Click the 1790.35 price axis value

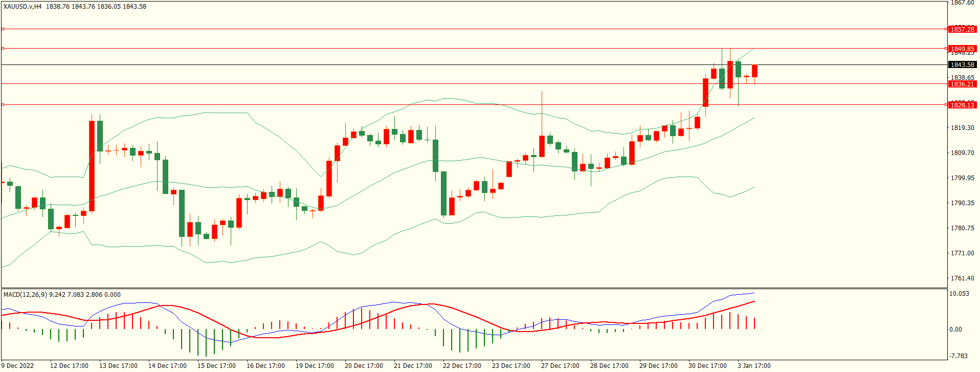point(962,203)
